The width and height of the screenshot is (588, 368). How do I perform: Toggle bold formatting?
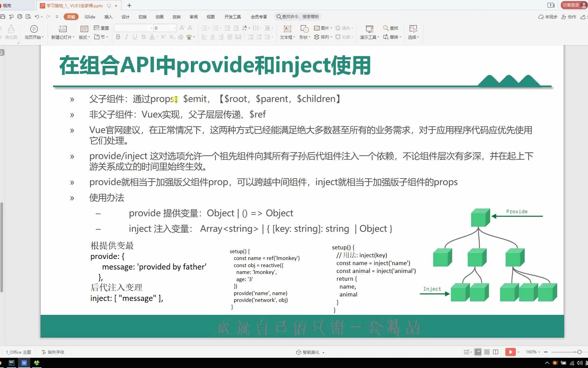(118, 37)
